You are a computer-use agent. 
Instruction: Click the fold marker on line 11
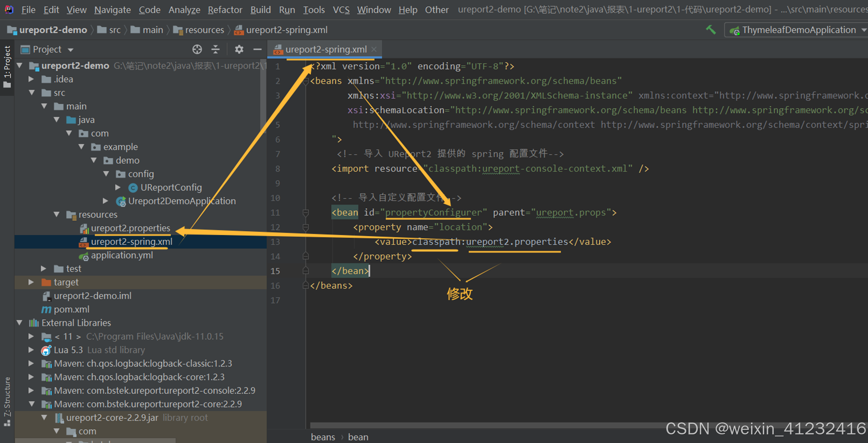[x=305, y=213]
